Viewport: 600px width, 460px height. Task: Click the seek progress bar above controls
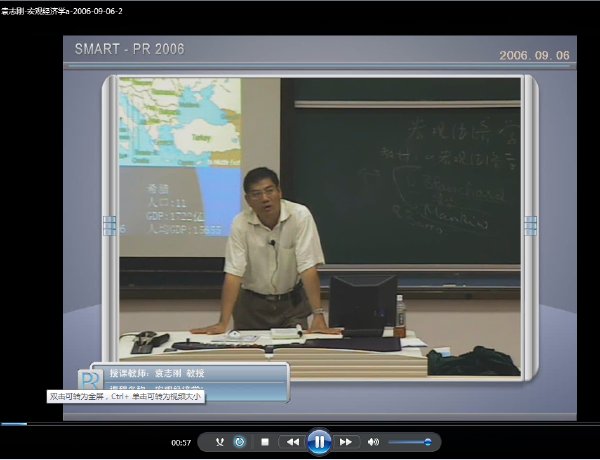[300, 424]
